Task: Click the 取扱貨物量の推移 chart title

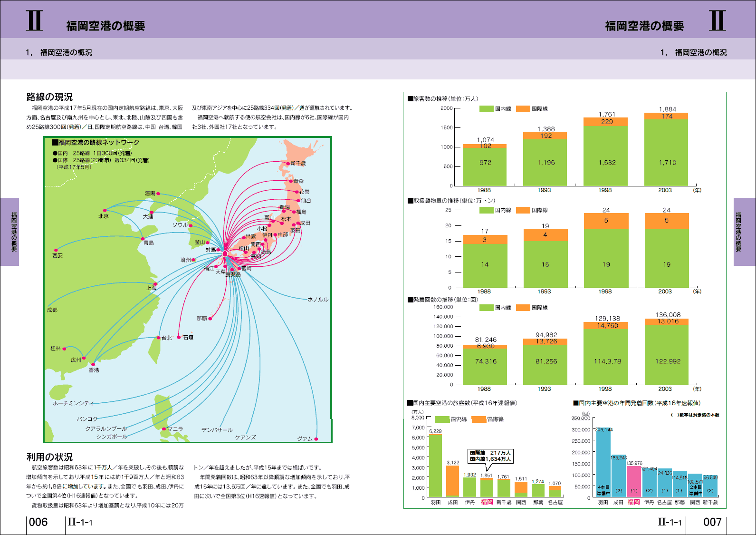Action: tap(451, 200)
